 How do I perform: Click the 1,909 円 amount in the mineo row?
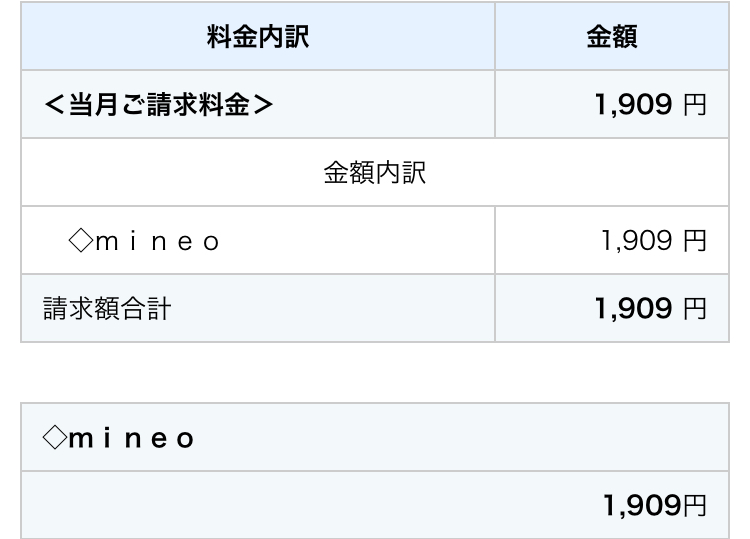(653, 240)
